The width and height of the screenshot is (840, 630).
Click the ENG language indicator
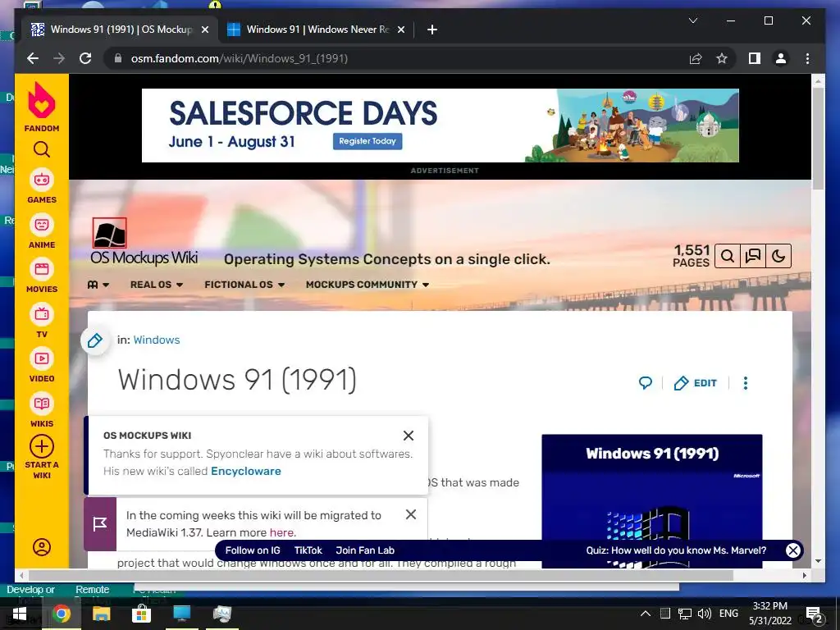[x=728, y=614]
